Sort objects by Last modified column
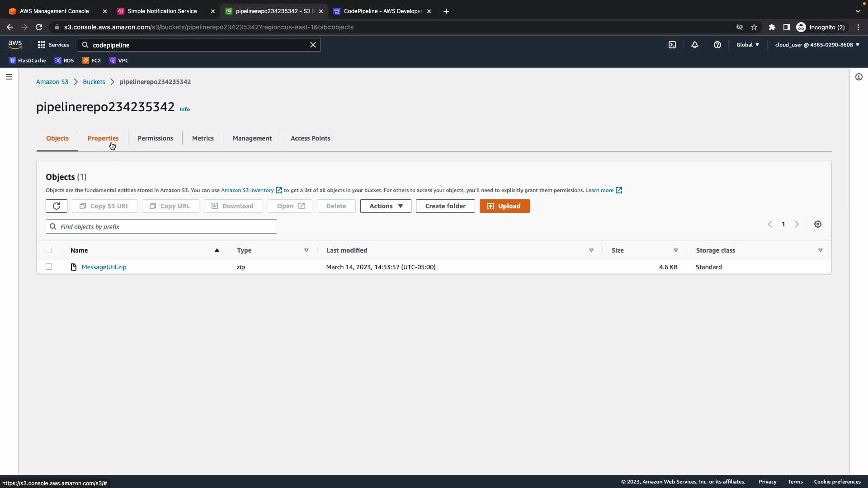Image resolution: width=868 pixels, height=488 pixels. [x=347, y=250]
